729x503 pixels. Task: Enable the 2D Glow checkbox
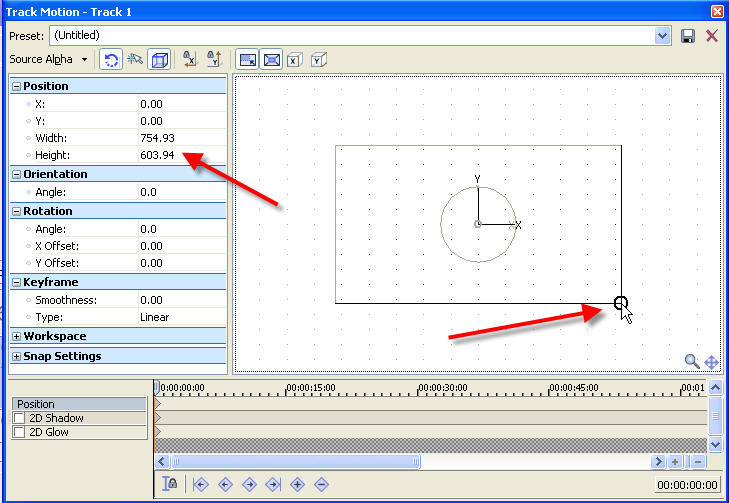pos(19,432)
